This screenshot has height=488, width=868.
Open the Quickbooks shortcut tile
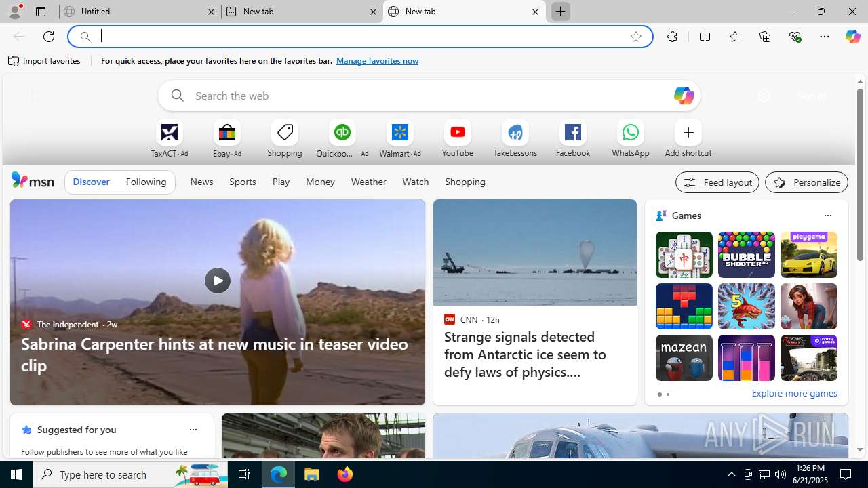(342, 139)
